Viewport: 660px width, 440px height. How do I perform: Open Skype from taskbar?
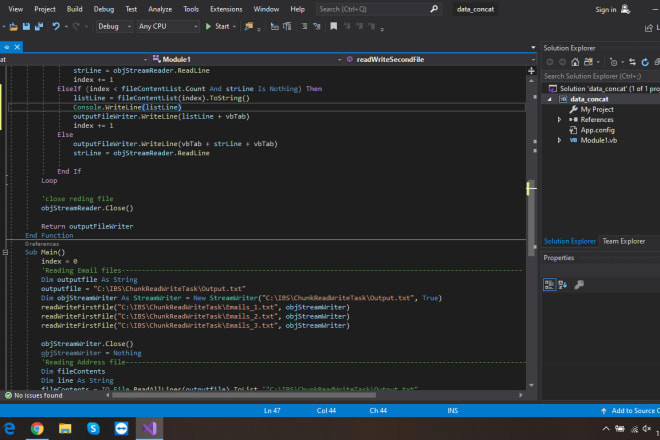point(93,429)
